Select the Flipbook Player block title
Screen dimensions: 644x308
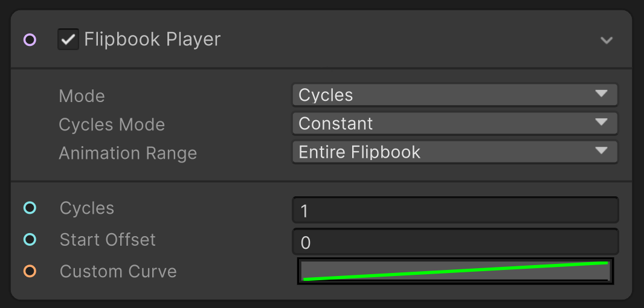(152, 40)
